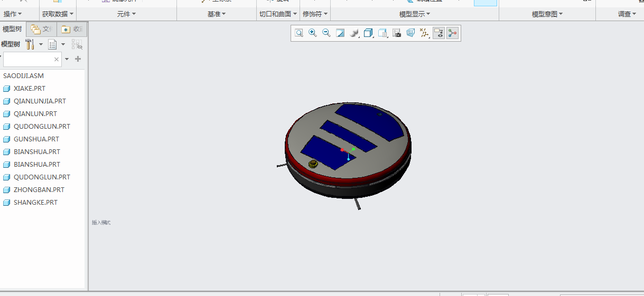The image size is (644, 296).
Task: Toggle Annotation Display button in view toolbar
Action: [438, 33]
